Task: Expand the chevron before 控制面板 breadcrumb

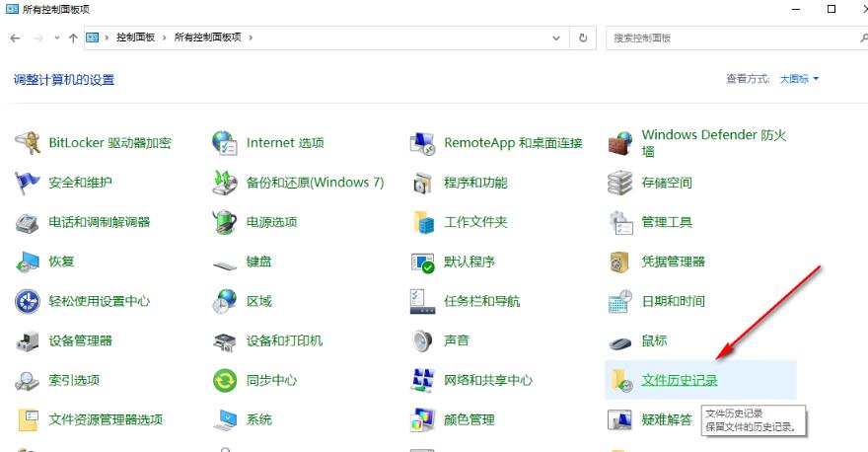Action: click(x=107, y=38)
